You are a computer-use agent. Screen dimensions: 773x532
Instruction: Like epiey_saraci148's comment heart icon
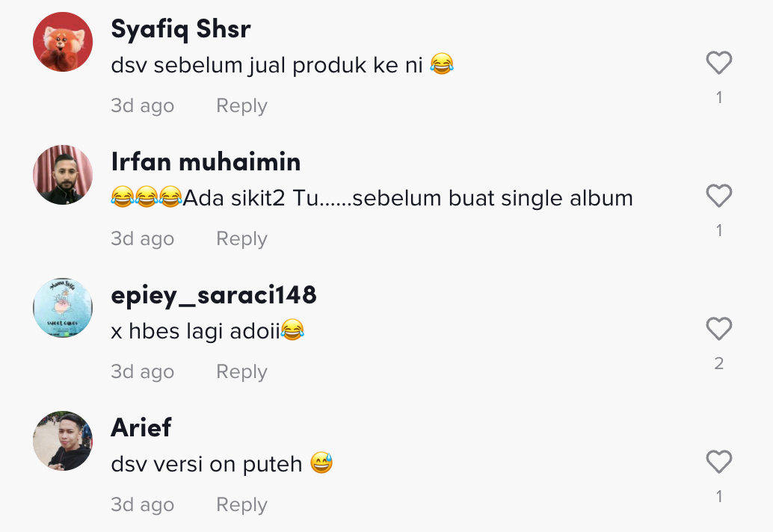718,330
